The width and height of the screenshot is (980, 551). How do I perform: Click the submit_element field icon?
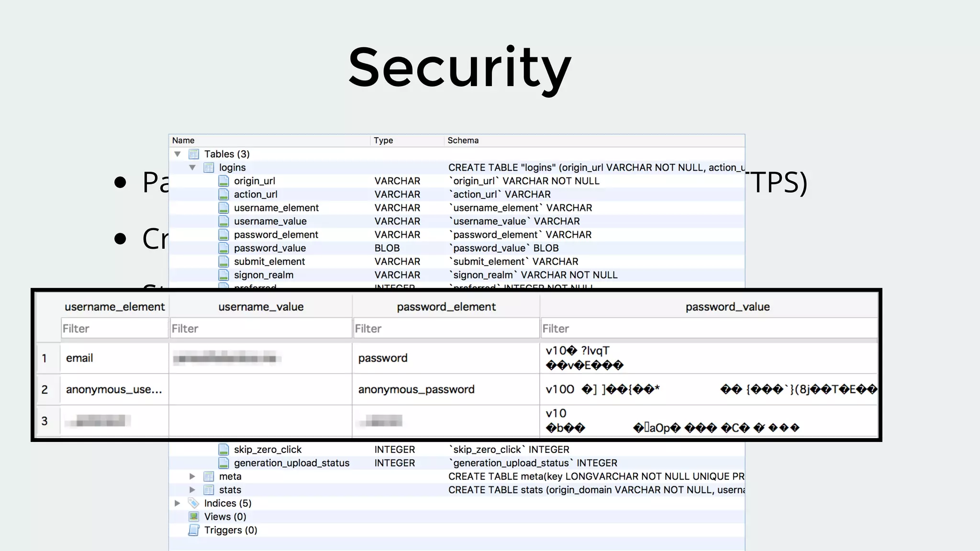point(223,261)
